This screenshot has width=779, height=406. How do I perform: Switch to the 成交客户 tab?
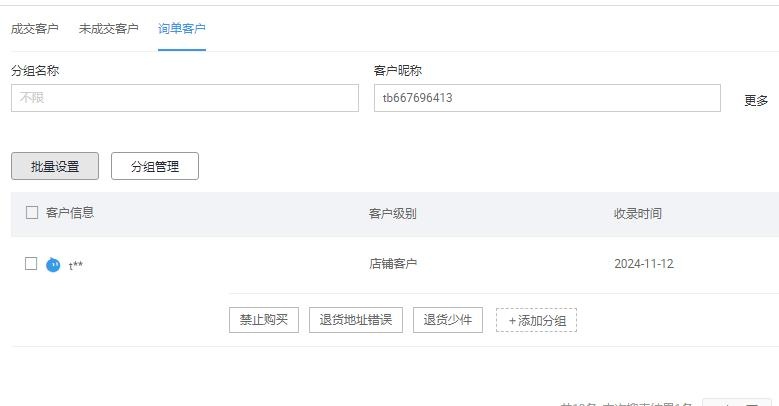(35, 29)
